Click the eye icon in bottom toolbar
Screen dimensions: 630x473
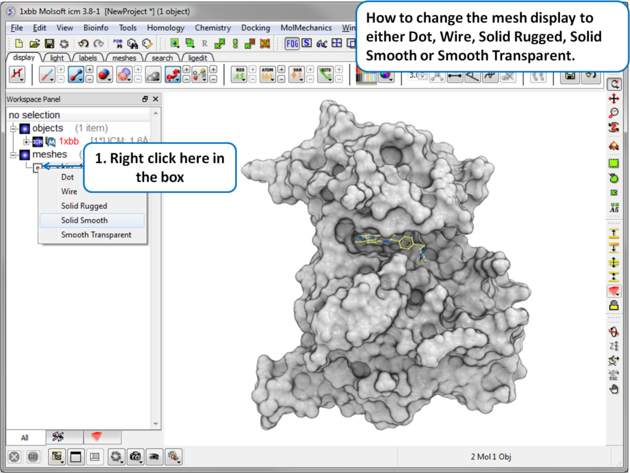click(x=154, y=457)
